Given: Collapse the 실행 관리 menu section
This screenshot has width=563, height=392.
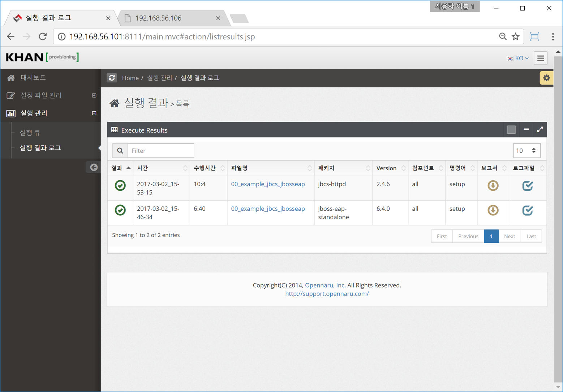Looking at the screenshot, I should [x=94, y=113].
